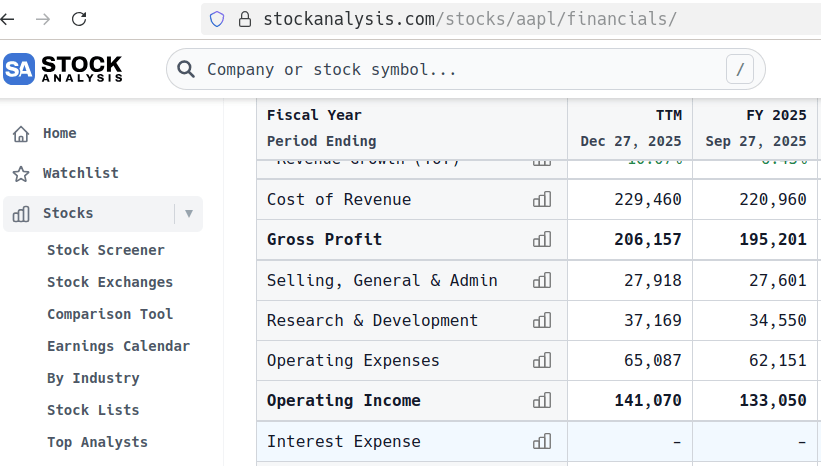This screenshot has width=821, height=466.
Task: Click Selling, General & Admin row label
Action: click(x=382, y=281)
